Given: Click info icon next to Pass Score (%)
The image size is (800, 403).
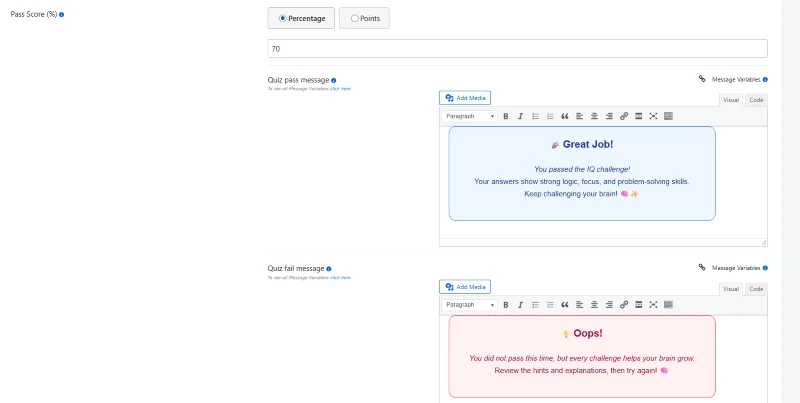Looking at the screenshot, I should (62, 15).
